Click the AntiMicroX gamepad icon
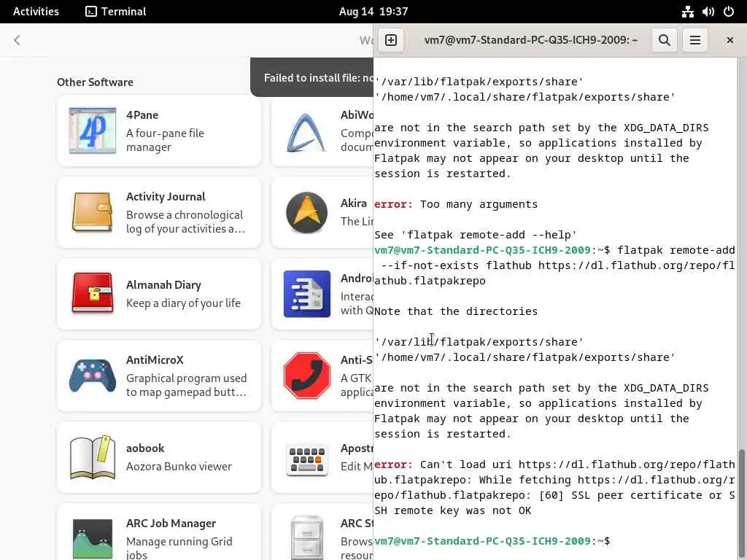 (x=93, y=376)
